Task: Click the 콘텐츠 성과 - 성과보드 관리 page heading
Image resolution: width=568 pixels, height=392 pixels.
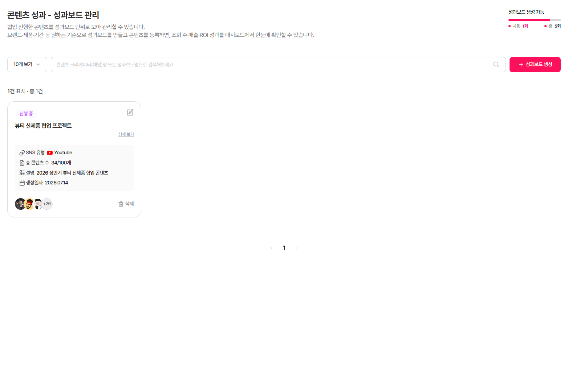Action: point(53,15)
